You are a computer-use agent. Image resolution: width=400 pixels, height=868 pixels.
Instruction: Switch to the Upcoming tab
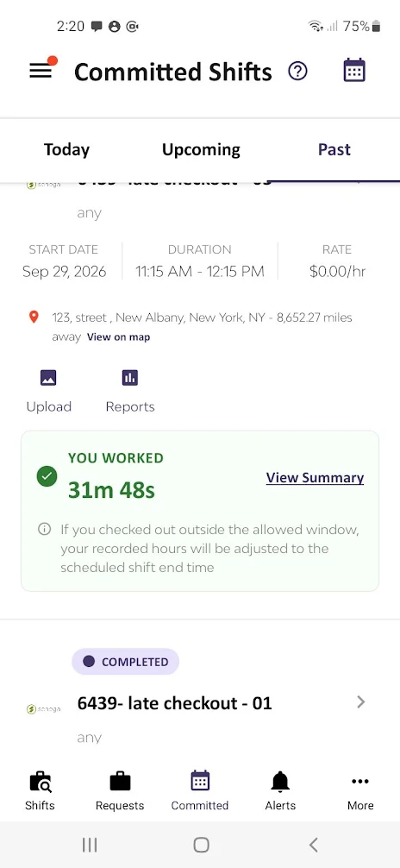tap(201, 149)
